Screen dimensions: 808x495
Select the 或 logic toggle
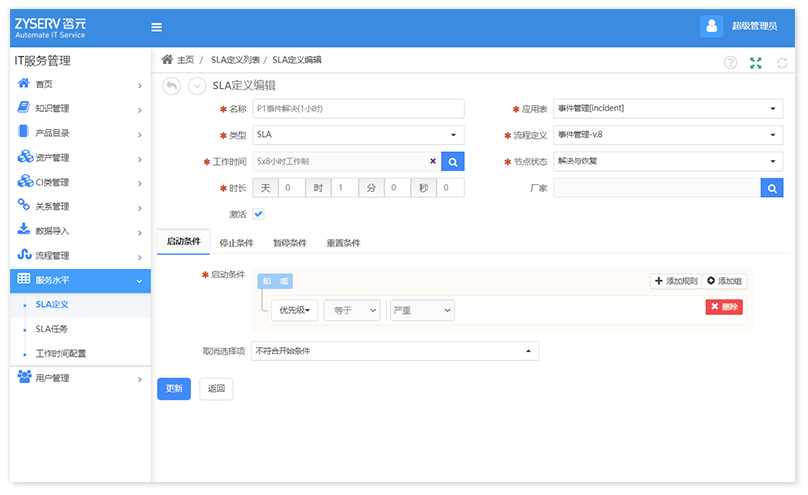(284, 281)
